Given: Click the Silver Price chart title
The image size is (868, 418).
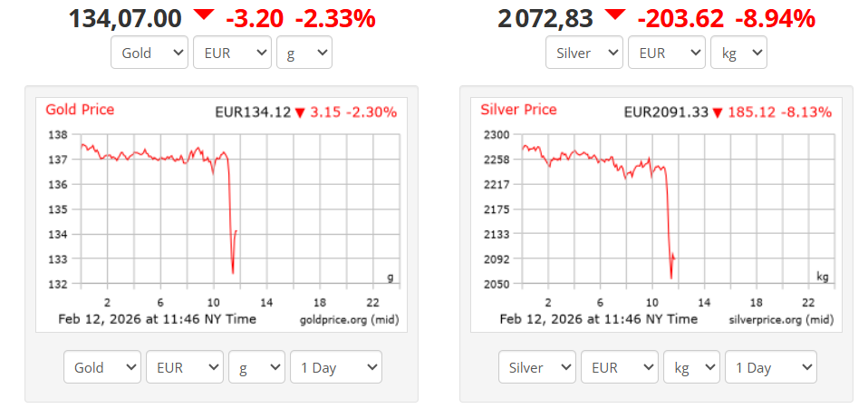Looking at the screenshot, I should pos(518,110).
